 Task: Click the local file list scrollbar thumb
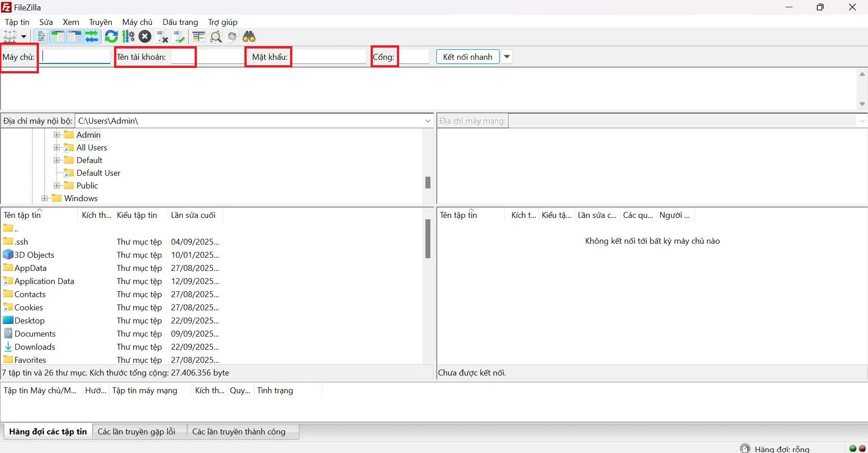[x=428, y=239]
